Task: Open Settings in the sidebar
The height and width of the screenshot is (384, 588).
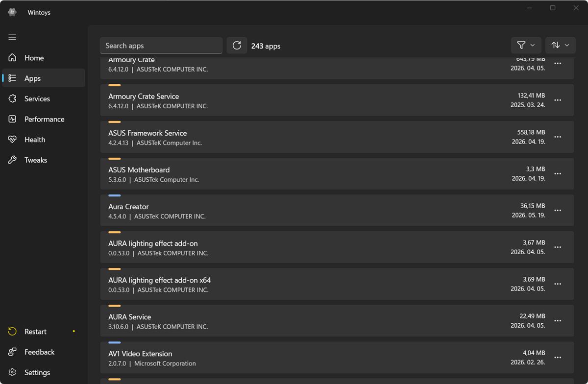Action: [44, 373]
